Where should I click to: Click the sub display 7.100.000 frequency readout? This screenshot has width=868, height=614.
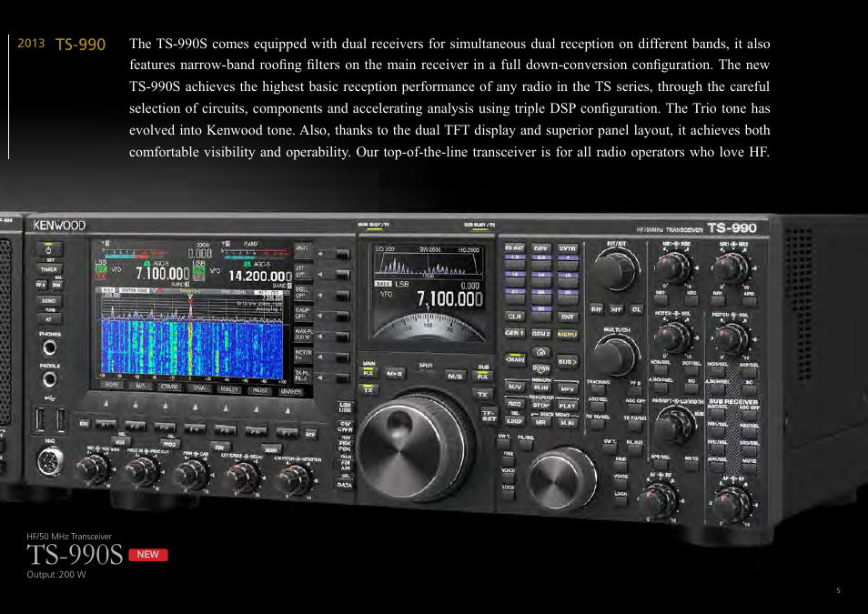pos(449,299)
